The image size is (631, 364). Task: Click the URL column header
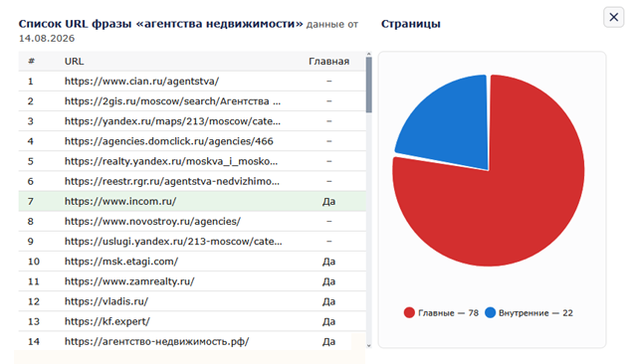74,62
